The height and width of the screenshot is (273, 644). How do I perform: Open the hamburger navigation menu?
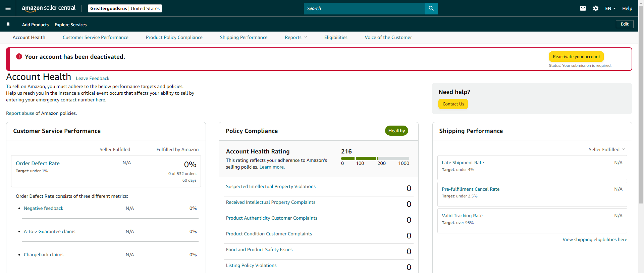pyautogui.click(x=8, y=8)
